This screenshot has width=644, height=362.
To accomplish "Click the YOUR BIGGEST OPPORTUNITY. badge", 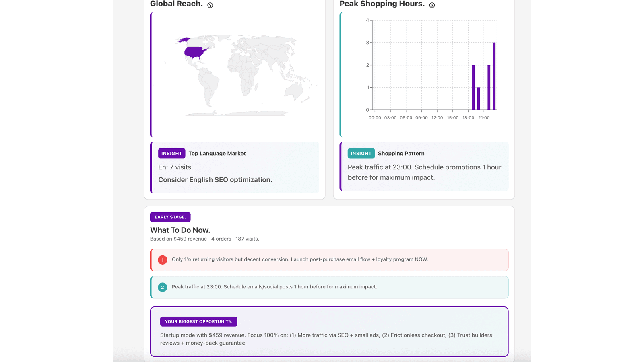I will point(199,322).
